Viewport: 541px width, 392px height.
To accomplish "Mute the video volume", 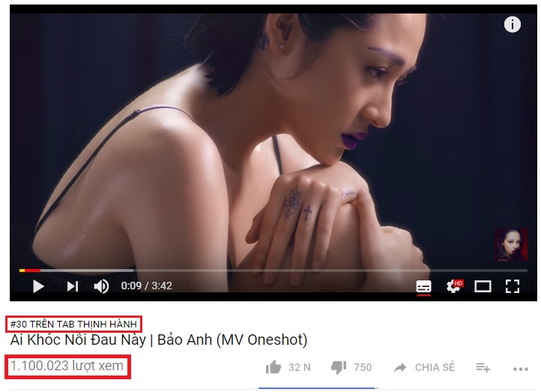I will 101,286.
